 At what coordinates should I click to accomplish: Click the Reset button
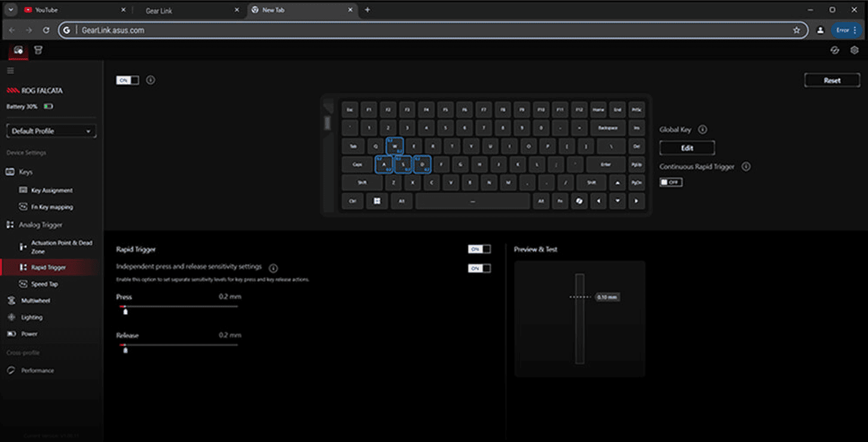pyautogui.click(x=832, y=81)
